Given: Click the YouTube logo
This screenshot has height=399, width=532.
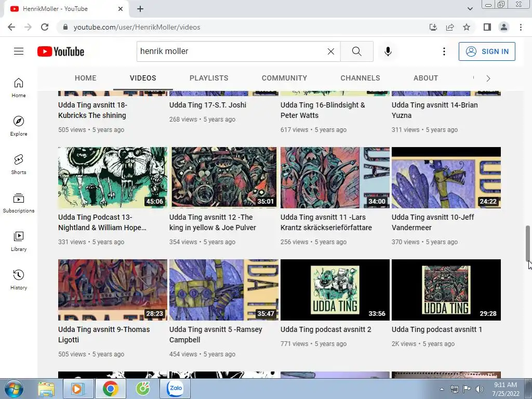Looking at the screenshot, I should click(61, 51).
